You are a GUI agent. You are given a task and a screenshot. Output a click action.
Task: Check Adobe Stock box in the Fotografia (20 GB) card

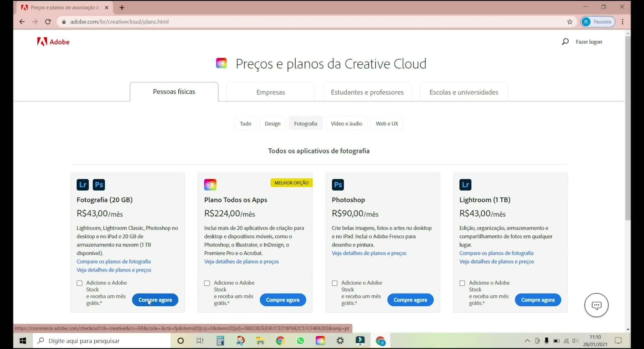(x=79, y=283)
